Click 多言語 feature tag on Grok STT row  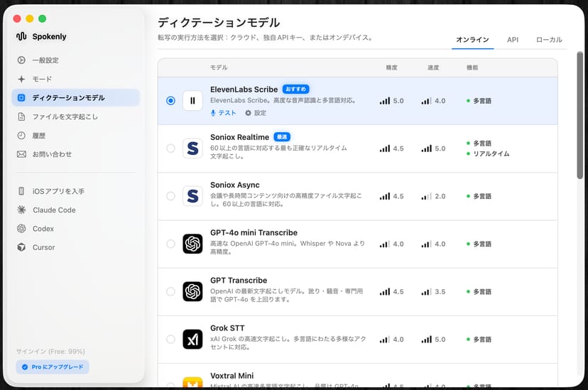(x=479, y=340)
